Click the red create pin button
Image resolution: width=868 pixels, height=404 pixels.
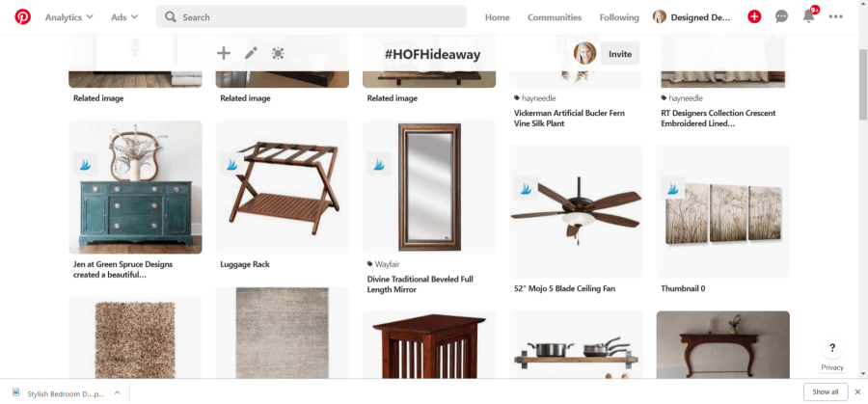coord(754,17)
